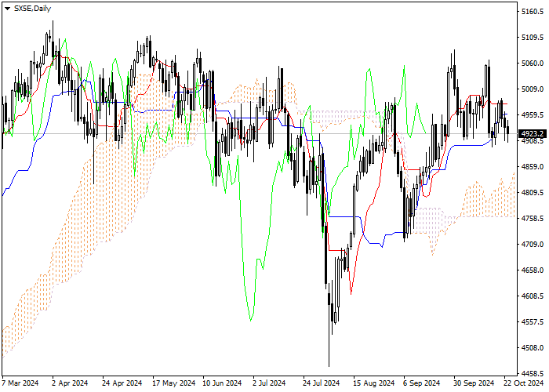Click the 24 Apr 2024 date label

click(122, 383)
